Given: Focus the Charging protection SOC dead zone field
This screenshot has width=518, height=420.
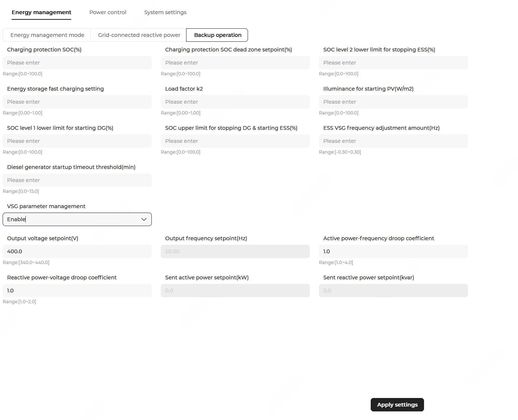Looking at the screenshot, I should (235, 63).
